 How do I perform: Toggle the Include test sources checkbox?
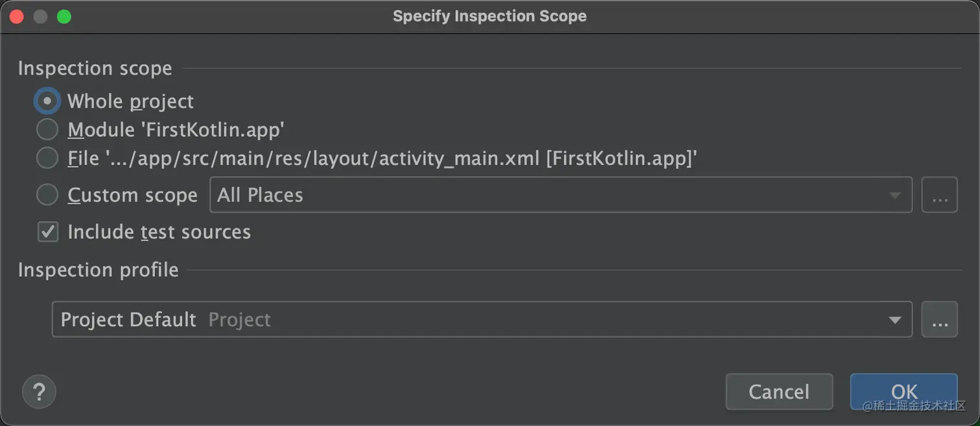[x=48, y=231]
